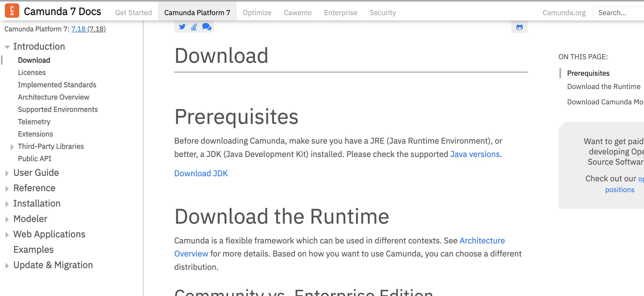Switch to the Optimize tab
This screenshot has width=644, height=296.
(x=257, y=13)
